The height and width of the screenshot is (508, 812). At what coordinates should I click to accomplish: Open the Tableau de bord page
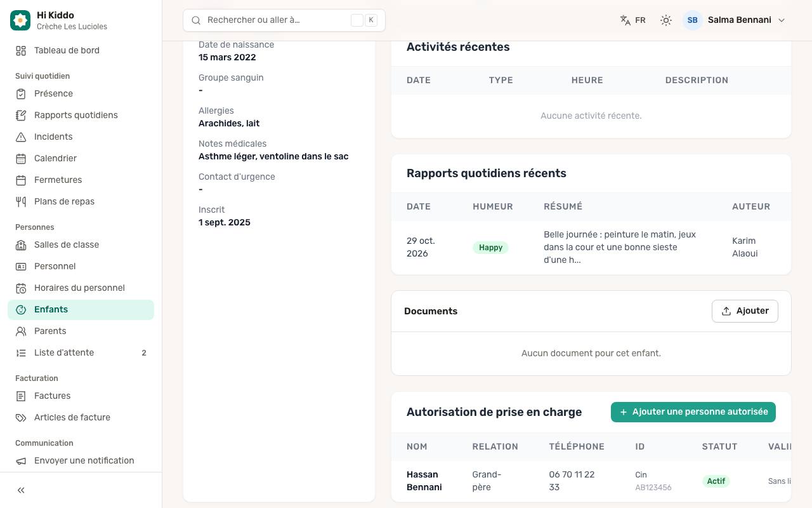coord(81,51)
